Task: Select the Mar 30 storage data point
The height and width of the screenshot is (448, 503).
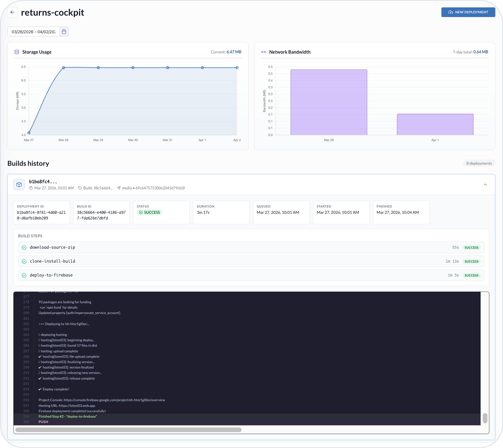Action: pyautogui.click(x=133, y=68)
